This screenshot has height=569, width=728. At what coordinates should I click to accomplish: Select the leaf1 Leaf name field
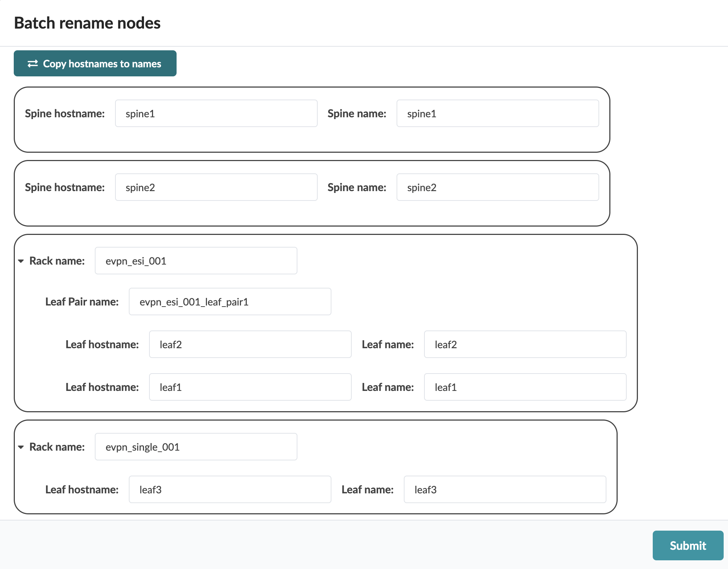coord(525,387)
